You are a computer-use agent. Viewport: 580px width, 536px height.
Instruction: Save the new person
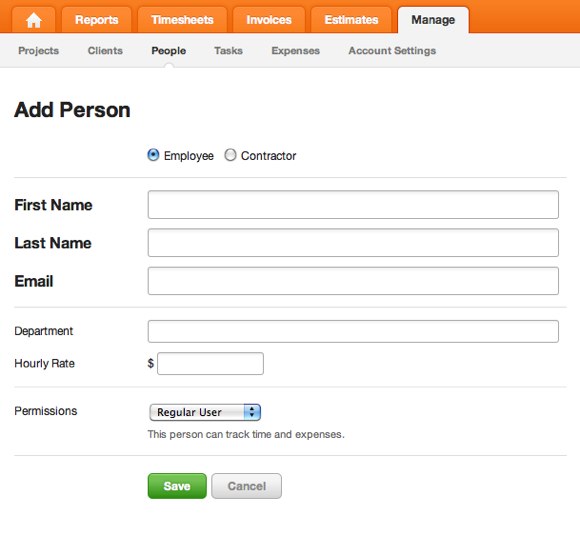coord(177,486)
